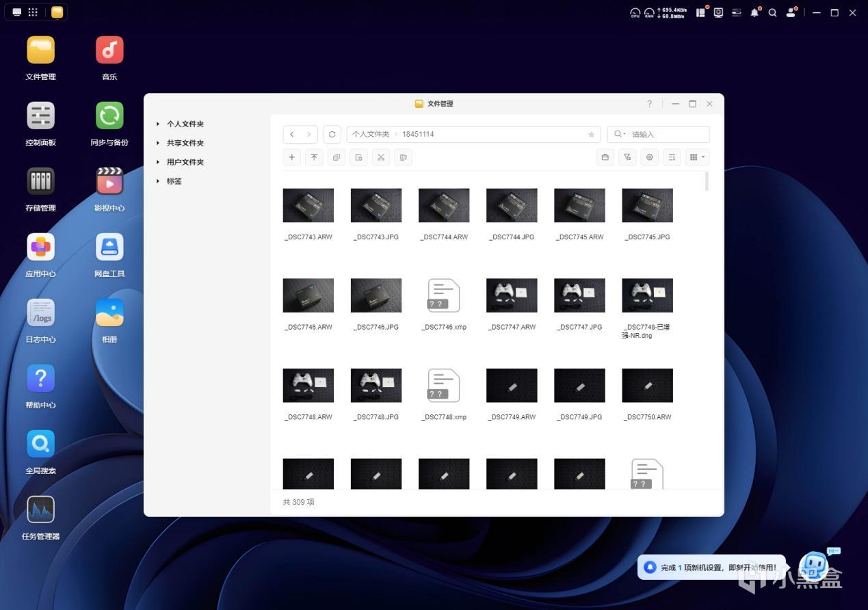
Task: Expand 个人文件夹 tree node
Action: 158,124
